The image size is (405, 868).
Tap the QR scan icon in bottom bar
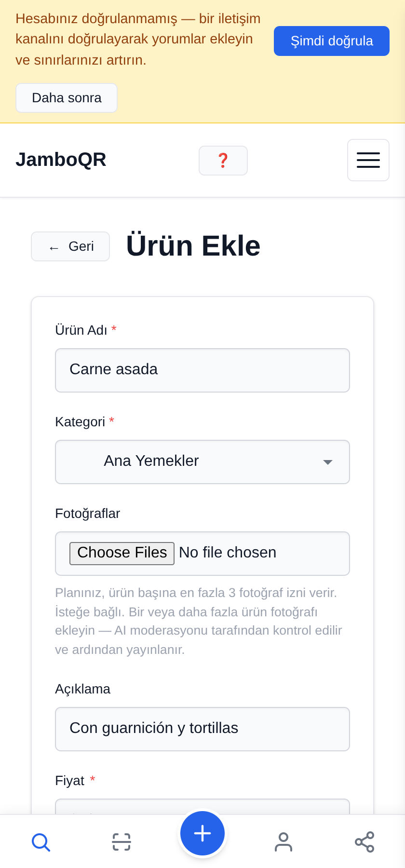tap(121, 842)
